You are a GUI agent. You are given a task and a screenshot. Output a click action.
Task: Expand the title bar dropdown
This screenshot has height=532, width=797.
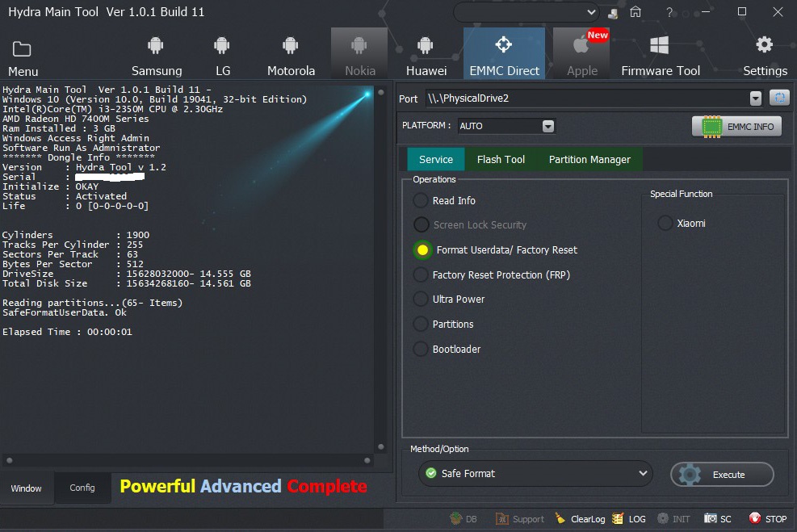tap(590, 12)
